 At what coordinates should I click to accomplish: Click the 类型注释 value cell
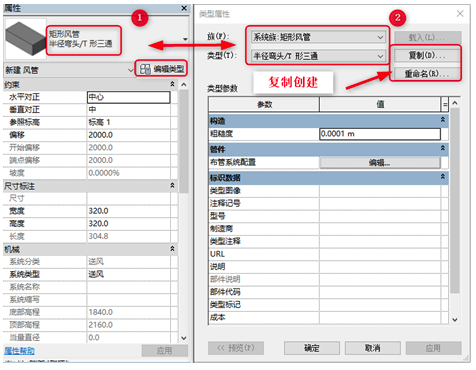pyautogui.click(x=380, y=241)
